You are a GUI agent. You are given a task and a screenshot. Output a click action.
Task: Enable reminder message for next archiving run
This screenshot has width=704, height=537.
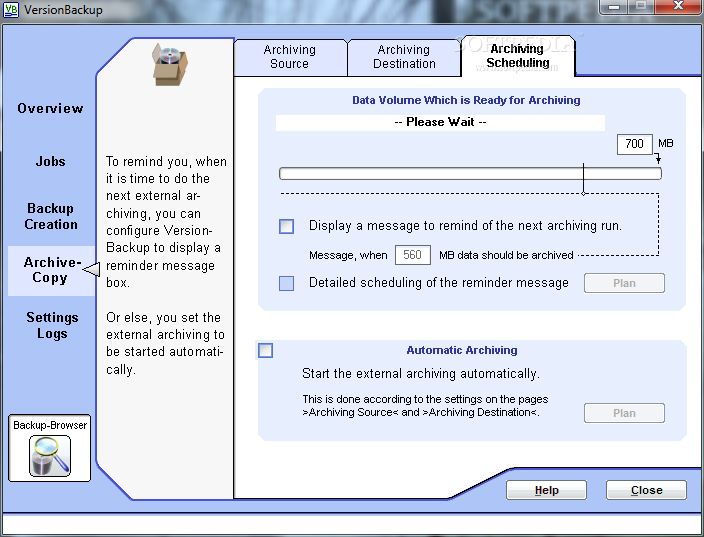tap(286, 226)
